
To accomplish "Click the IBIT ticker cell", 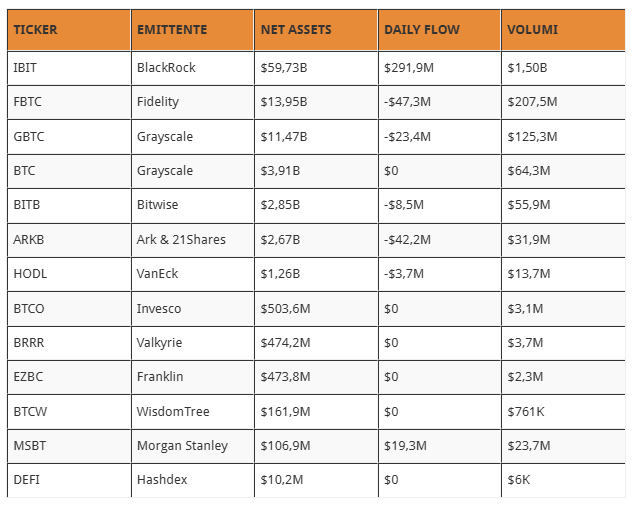I will click(x=69, y=68).
